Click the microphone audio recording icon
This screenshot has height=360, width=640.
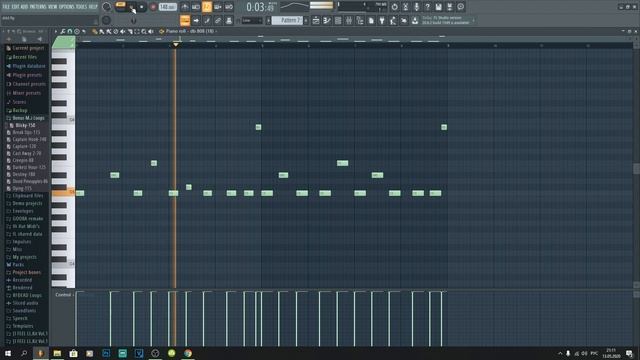(x=416, y=7)
